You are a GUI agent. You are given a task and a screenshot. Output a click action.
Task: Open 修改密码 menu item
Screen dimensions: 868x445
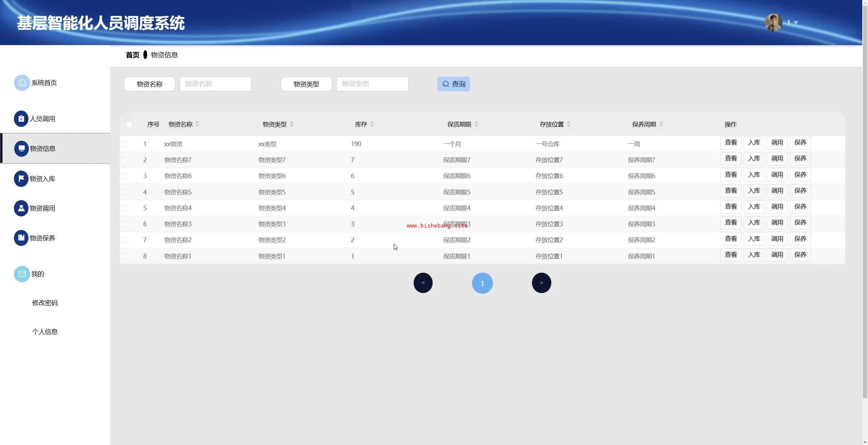[45, 303]
